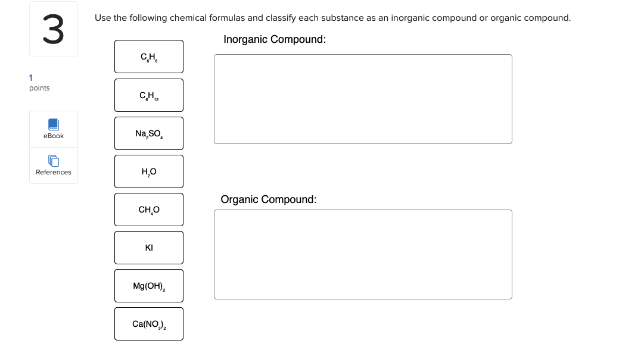644x353 pixels.
Task: Select the H2O formula tile
Action: [149, 171]
